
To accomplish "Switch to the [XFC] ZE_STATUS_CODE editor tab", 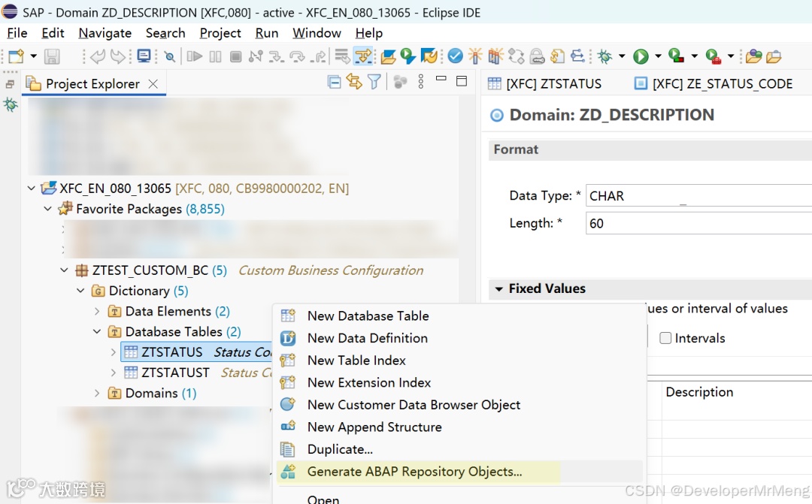I will 714,84.
